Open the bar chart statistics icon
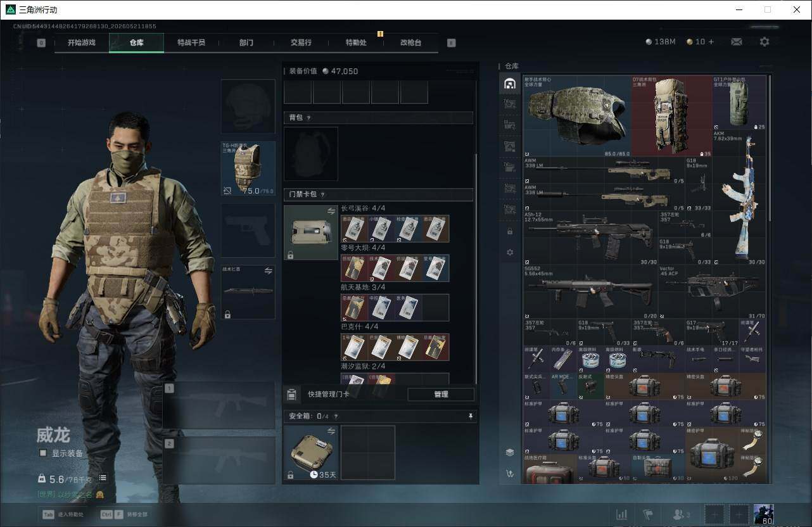The height and width of the screenshot is (527, 812). click(x=622, y=514)
